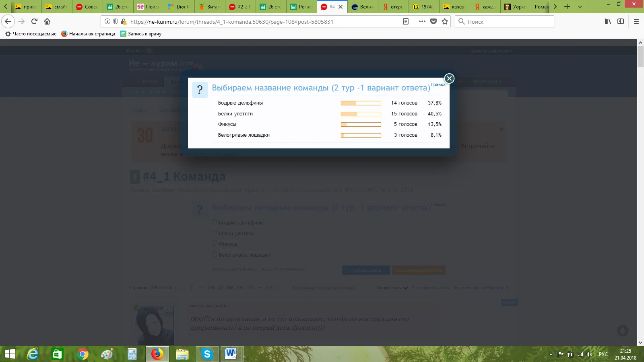
Task: List all open tabs dropdown
Action: click(x=580, y=6)
